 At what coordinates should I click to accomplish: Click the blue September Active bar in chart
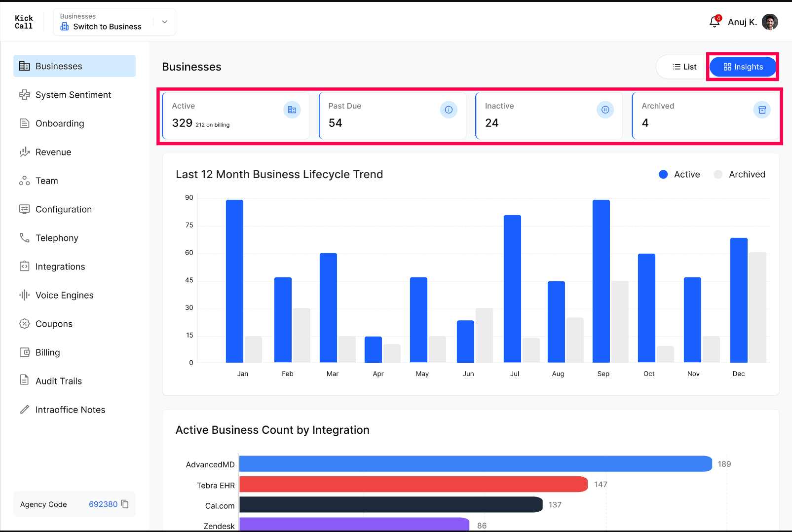(x=601, y=281)
